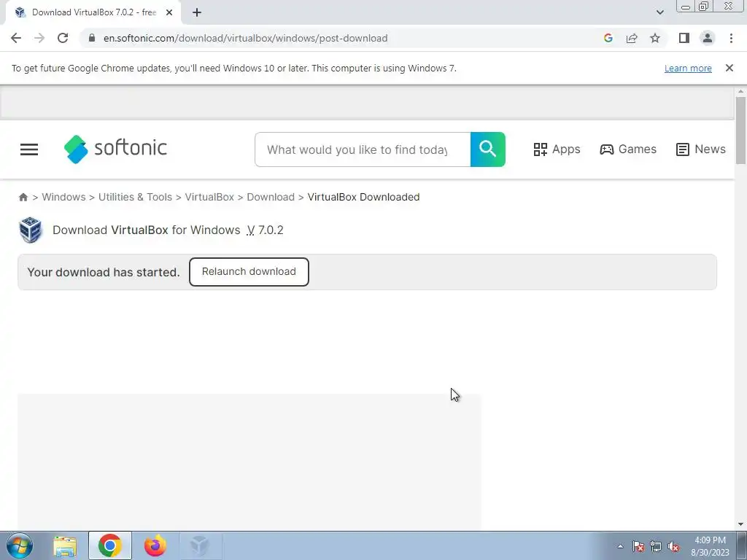Open a new browser tab
This screenshot has width=747, height=560.
coord(197,13)
